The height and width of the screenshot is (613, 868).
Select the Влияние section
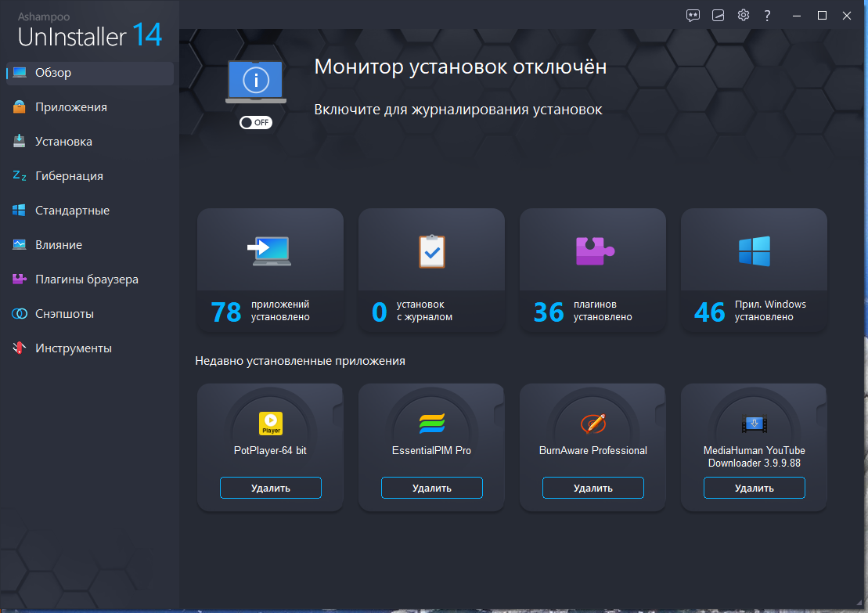pyautogui.click(x=90, y=245)
